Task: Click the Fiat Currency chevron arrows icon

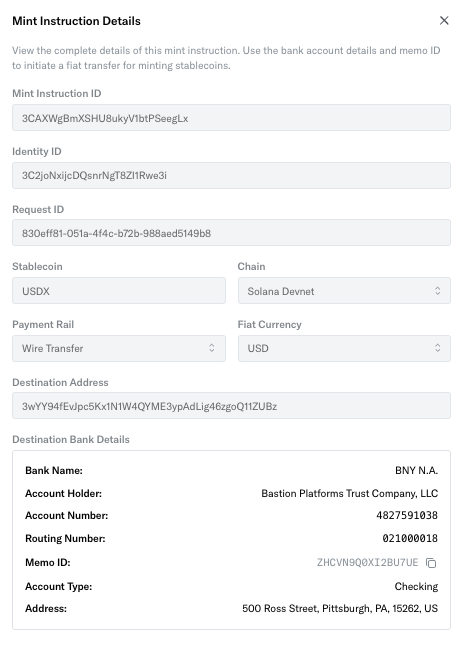Action: (x=437, y=348)
